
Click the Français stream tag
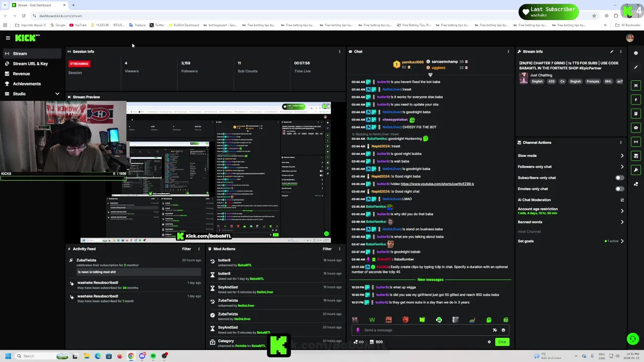593,81
